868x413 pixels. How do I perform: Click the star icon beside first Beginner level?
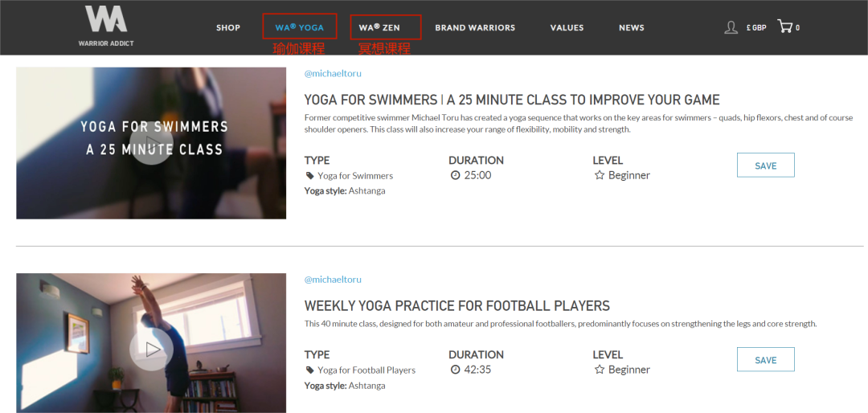point(599,175)
